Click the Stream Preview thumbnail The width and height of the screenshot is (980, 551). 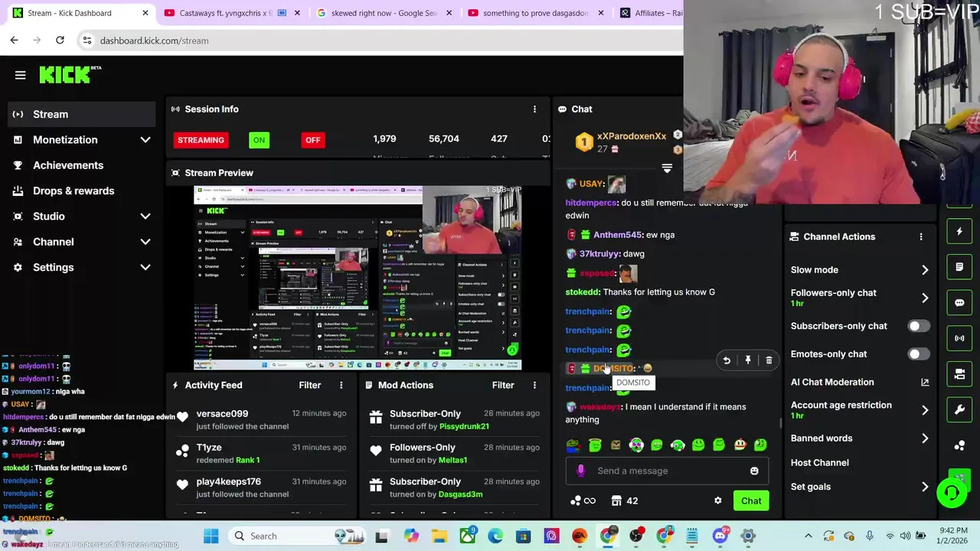click(358, 278)
